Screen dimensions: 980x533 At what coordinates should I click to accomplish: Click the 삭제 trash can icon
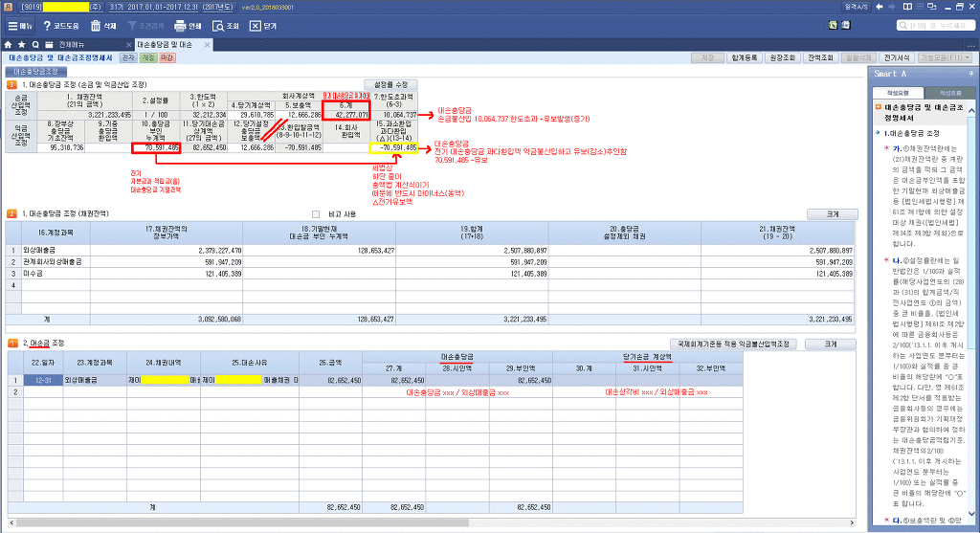96,26
